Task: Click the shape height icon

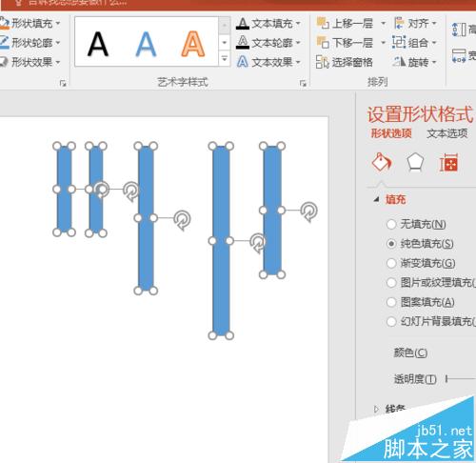Action: [x=459, y=30]
